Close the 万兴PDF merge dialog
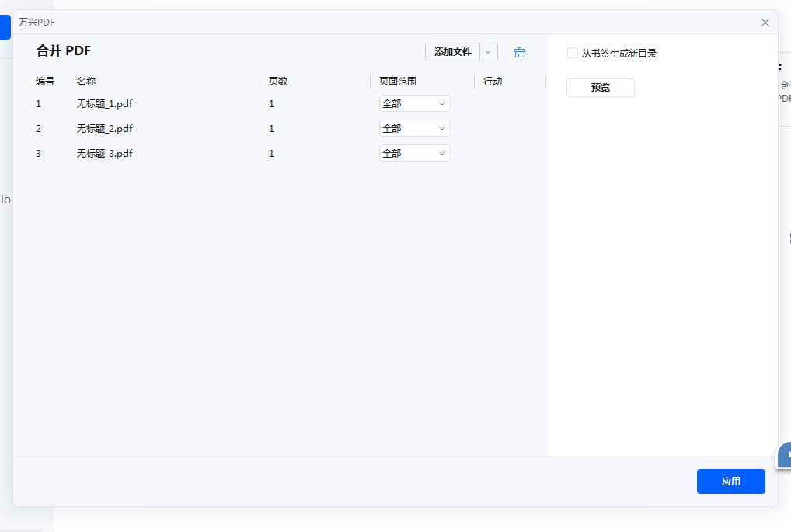791x532 pixels. [x=765, y=23]
